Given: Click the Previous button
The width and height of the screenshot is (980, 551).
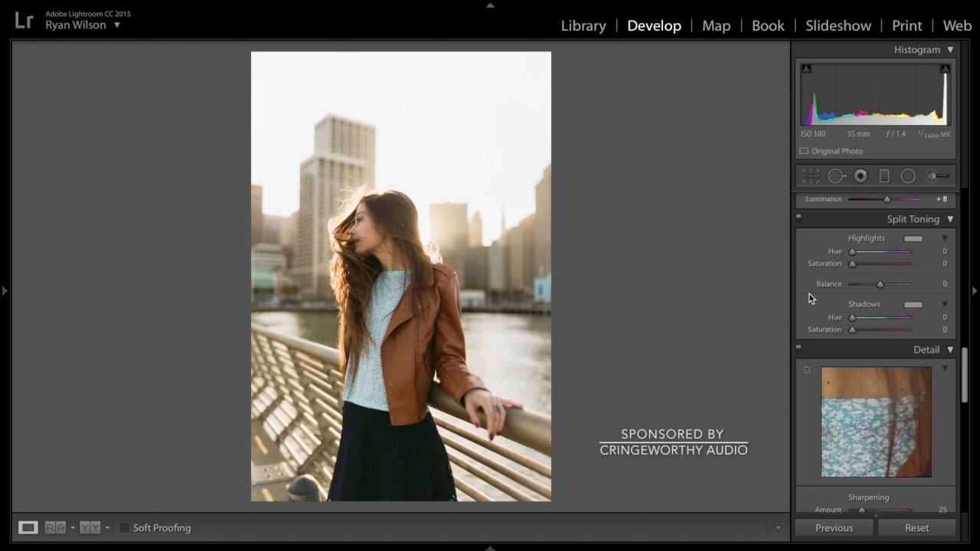Looking at the screenshot, I should coord(834,528).
